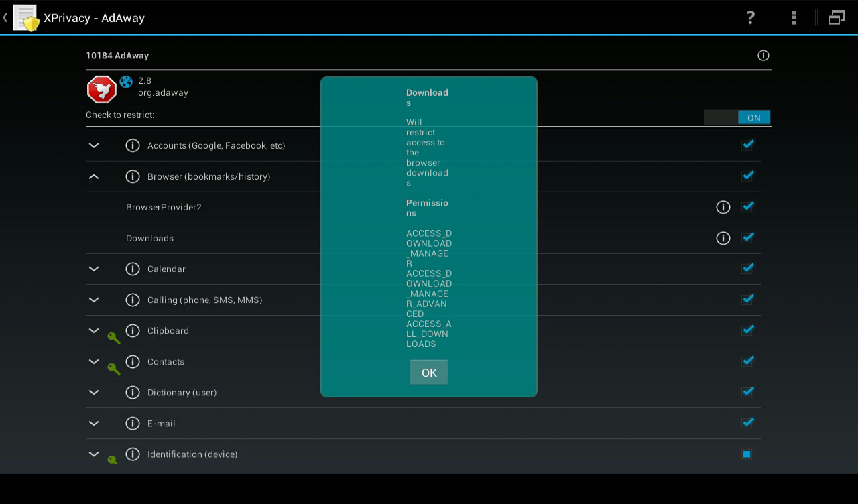Tap the XPrivacy - AdAway title

[95, 18]
